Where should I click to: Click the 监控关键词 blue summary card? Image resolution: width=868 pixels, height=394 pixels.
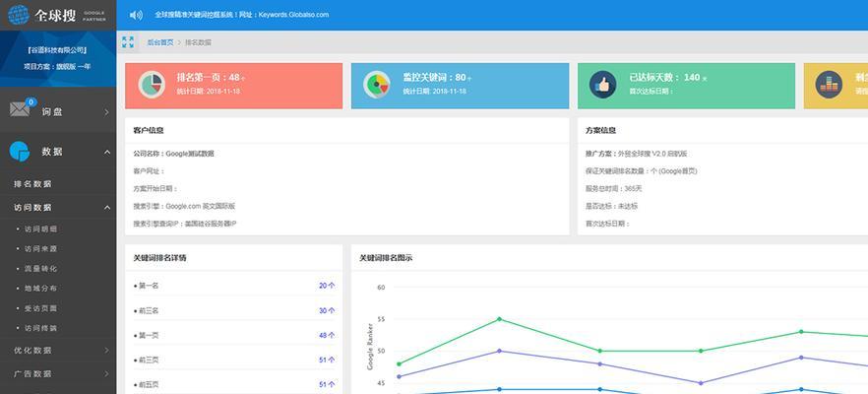pyautogui.click(x=460, y=86)
